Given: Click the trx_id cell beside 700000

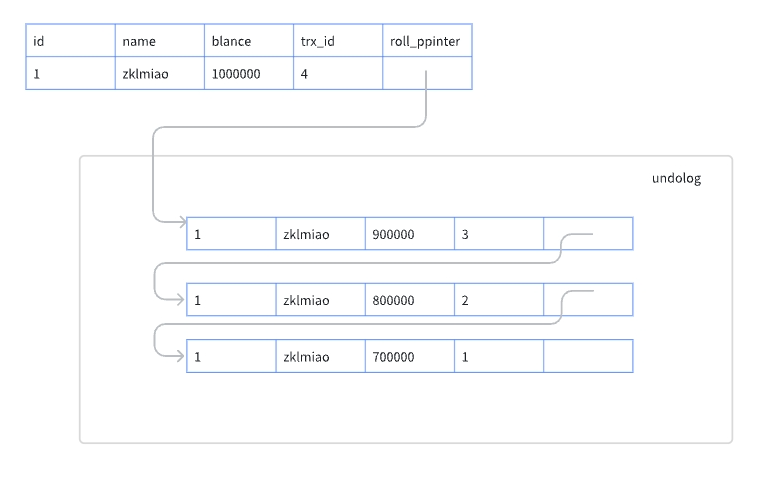Looking at the screenshot, I should tap(498, 356).
